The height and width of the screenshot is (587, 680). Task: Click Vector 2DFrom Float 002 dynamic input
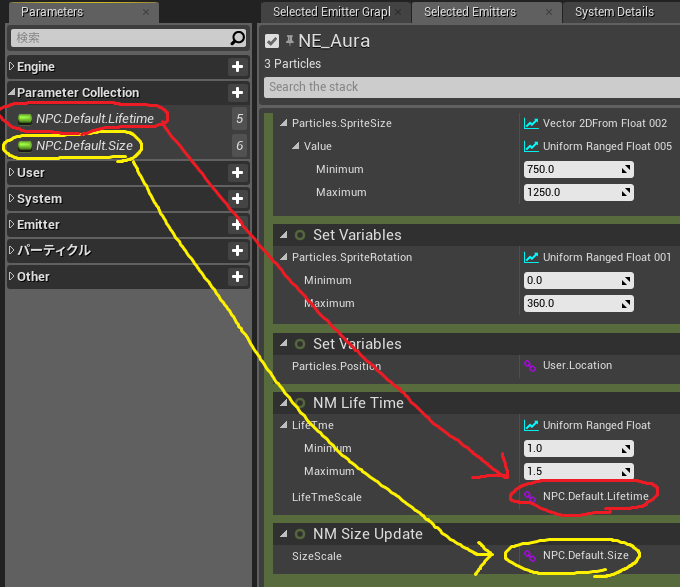click(x=605, y=124)
